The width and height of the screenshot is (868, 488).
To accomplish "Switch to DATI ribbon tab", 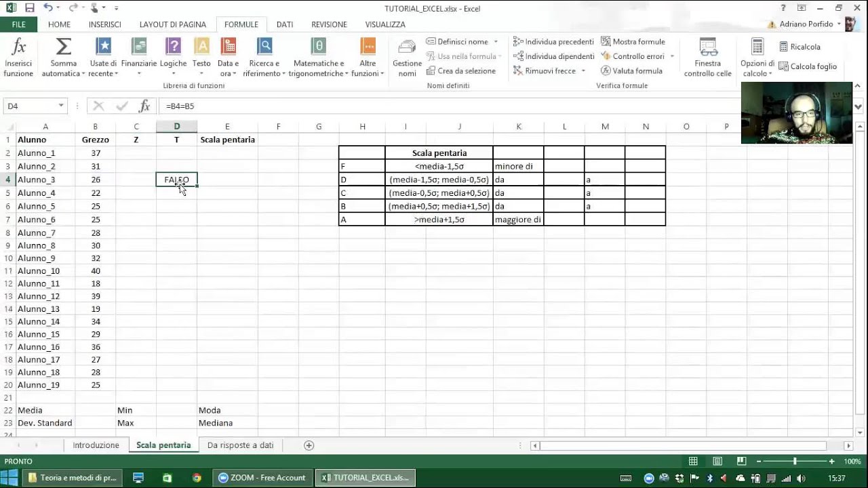I will pos(285,24).
